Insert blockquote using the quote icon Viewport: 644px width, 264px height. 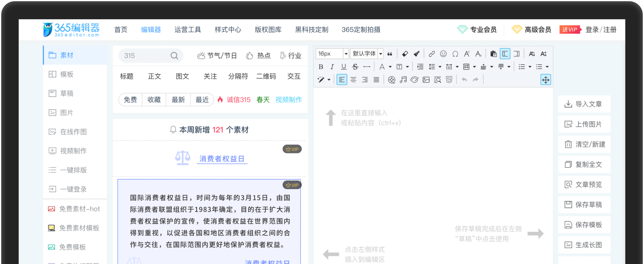390,54
